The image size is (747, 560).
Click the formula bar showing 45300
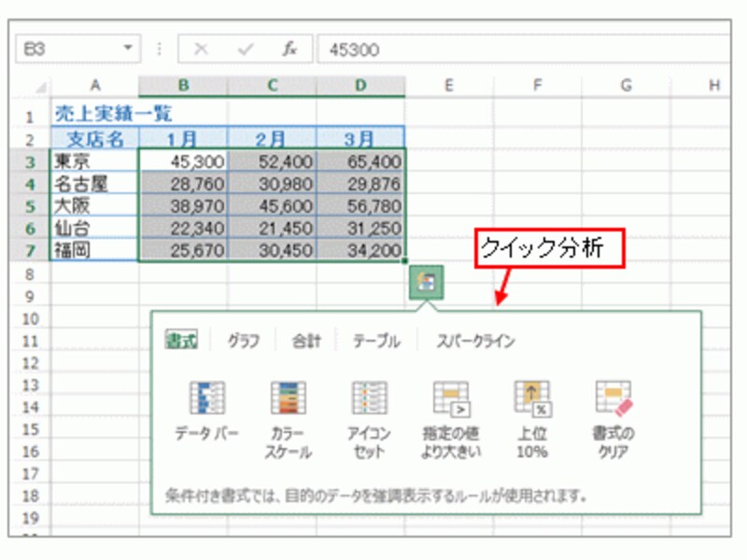tap(523, 49)
